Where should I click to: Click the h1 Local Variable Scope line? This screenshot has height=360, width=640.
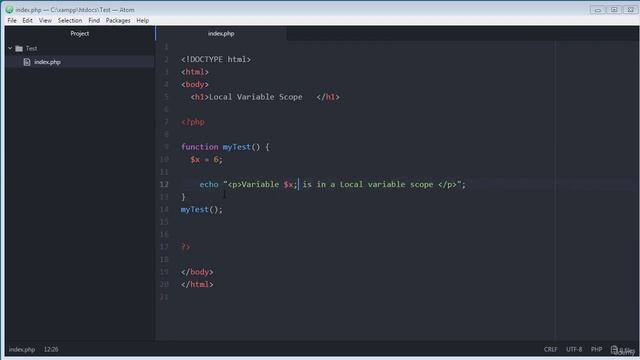(265, 97)
